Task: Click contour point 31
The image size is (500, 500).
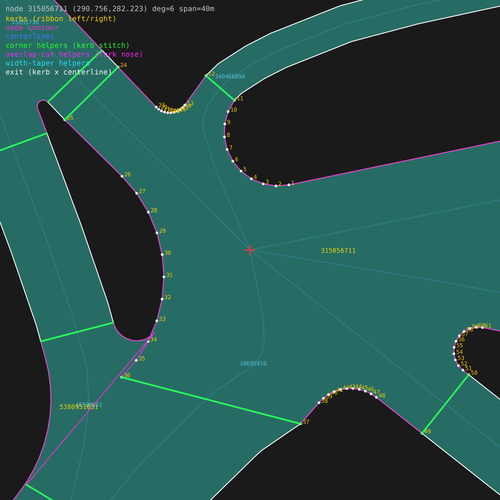Action: 164,277
